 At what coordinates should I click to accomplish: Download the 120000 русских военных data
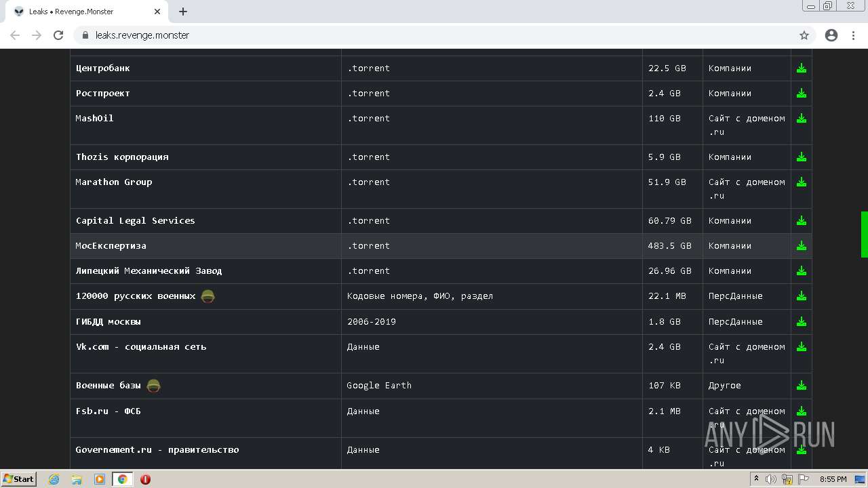(x=802, y=296)
